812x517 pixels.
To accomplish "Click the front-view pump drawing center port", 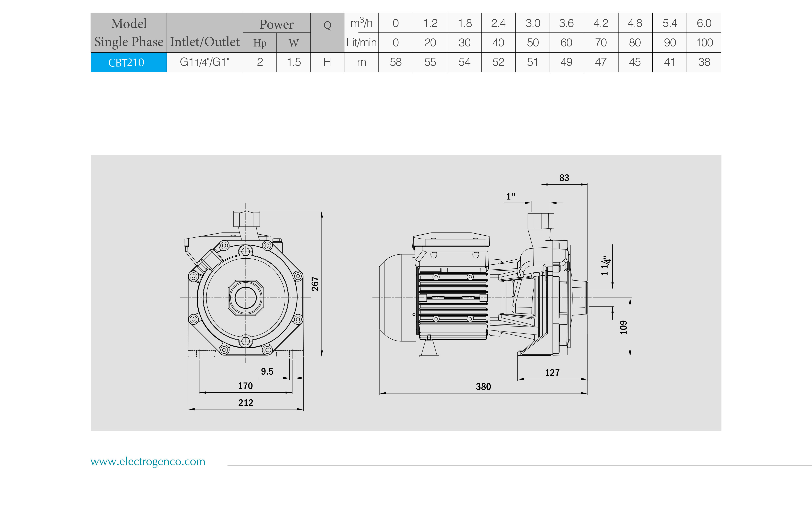I will pos(246,298).
